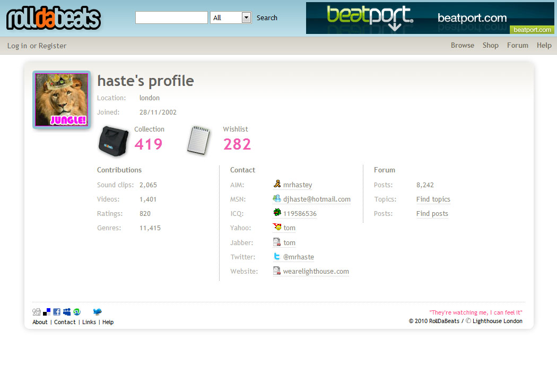The width and height of the screenshot is (557, 392).
Task: Click the MySpace icon in footer
Action: click(x=67, y=312)
